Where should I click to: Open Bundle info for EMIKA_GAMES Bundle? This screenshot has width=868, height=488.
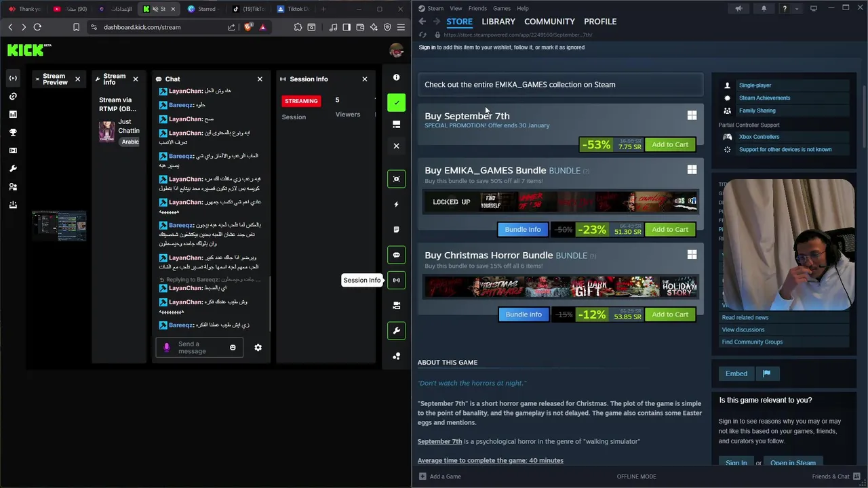coord(523,229)
